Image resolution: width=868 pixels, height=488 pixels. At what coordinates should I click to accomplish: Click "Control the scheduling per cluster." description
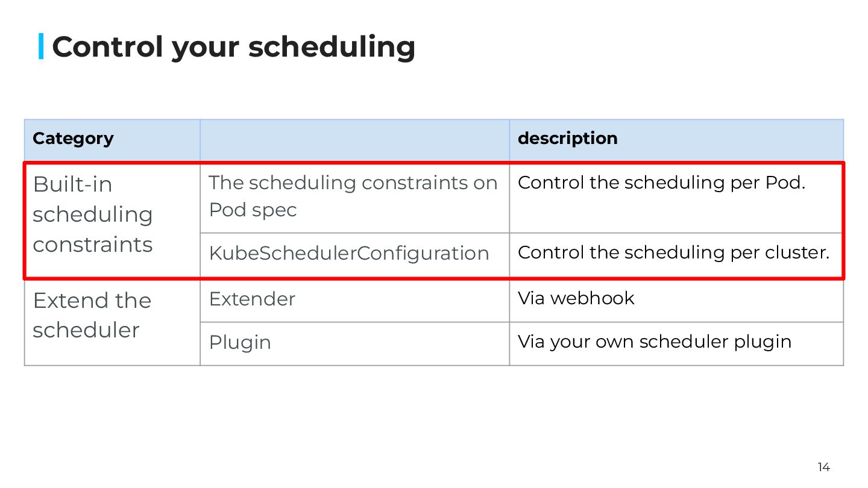coord(673,252)
